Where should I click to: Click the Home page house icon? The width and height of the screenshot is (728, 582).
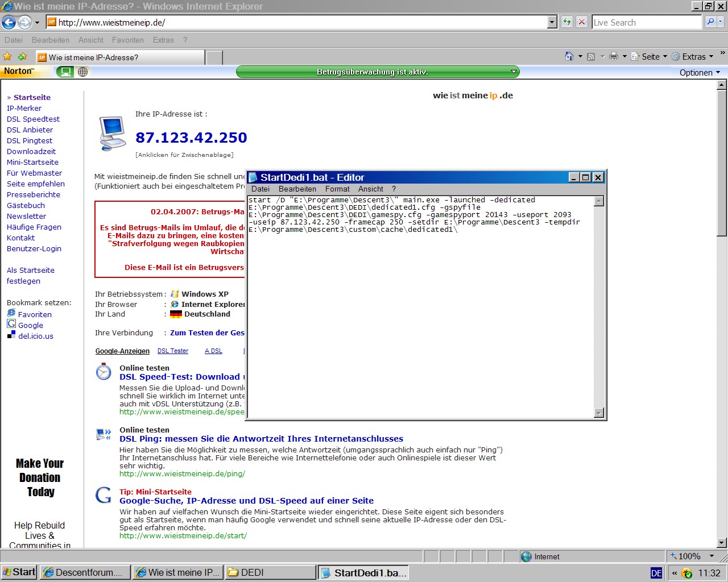click(x=569, y=56)
